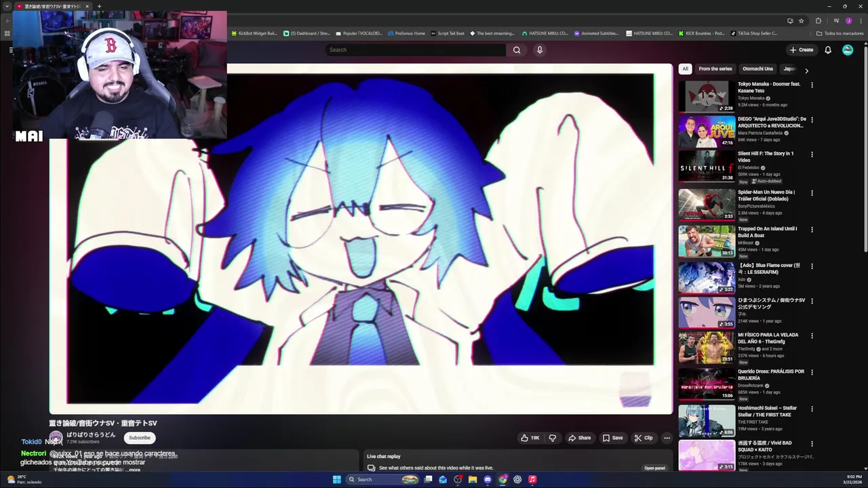Image resolution: width=868 pixels, height=488 pixels.
Task: Click the YouTube search magnifier button
Action: (517, 49)
